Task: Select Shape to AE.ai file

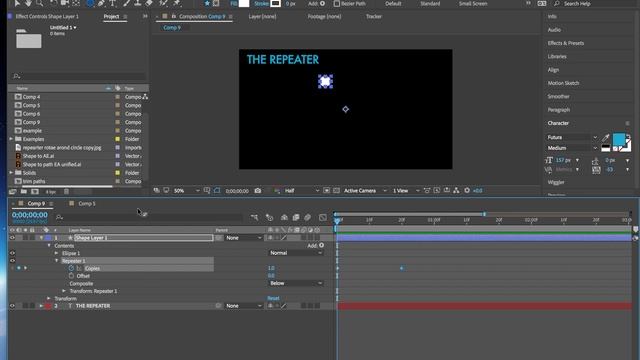Action: pyautogui.click(x=38, y=156)
